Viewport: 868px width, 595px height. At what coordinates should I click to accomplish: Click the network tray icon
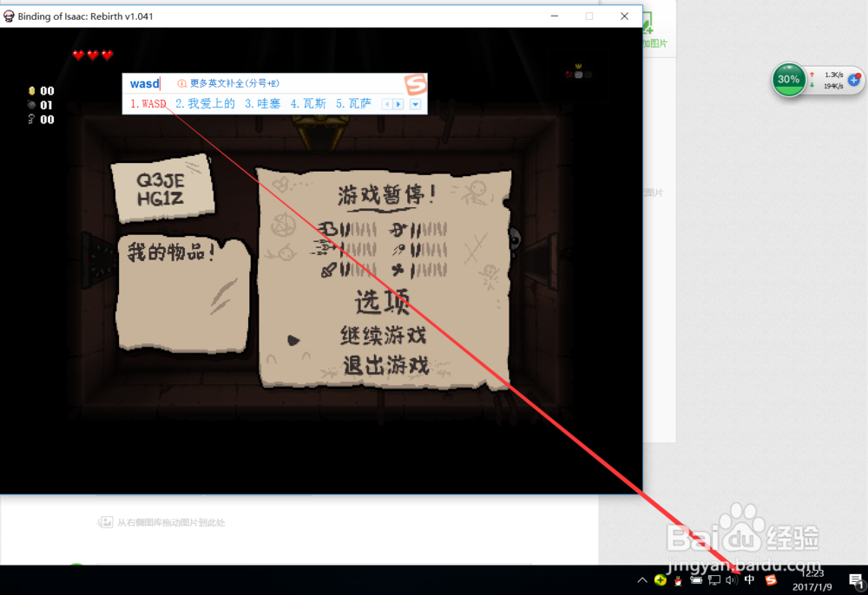point(714,580)
